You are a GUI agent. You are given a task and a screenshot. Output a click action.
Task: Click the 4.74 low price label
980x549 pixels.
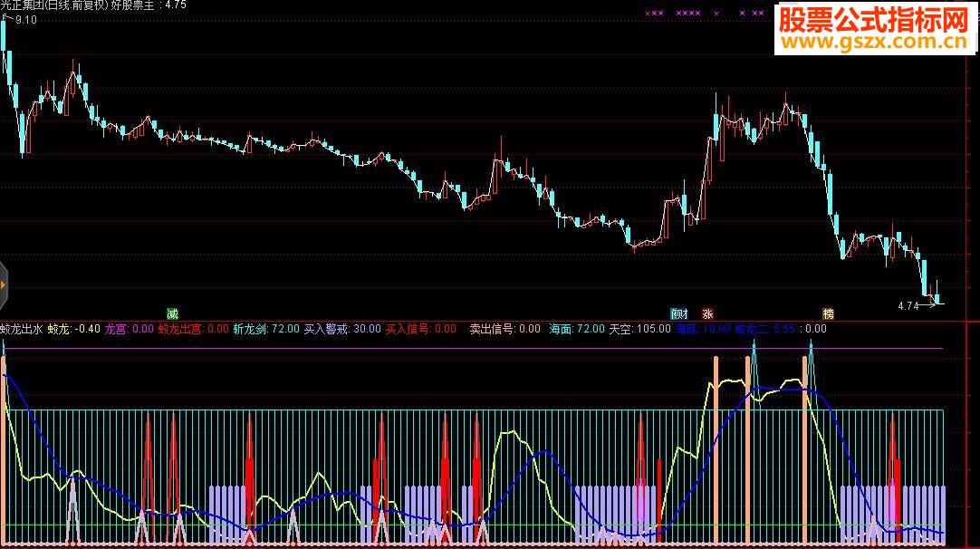(908, 306)
